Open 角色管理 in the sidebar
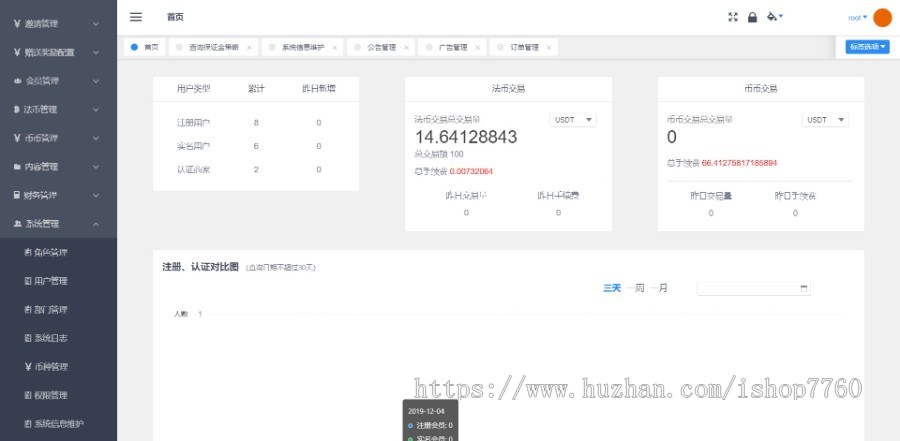900x441 pixels. click(x=59, y=253)
